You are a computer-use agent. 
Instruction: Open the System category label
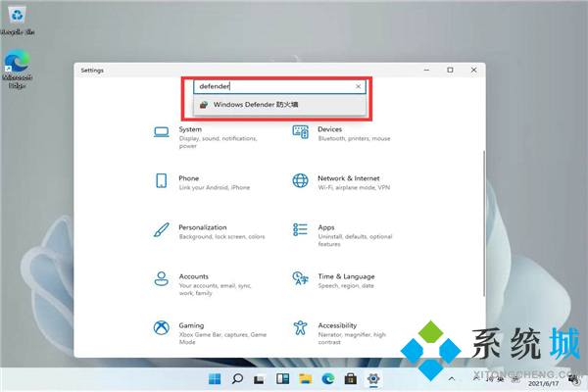(190, 129)
